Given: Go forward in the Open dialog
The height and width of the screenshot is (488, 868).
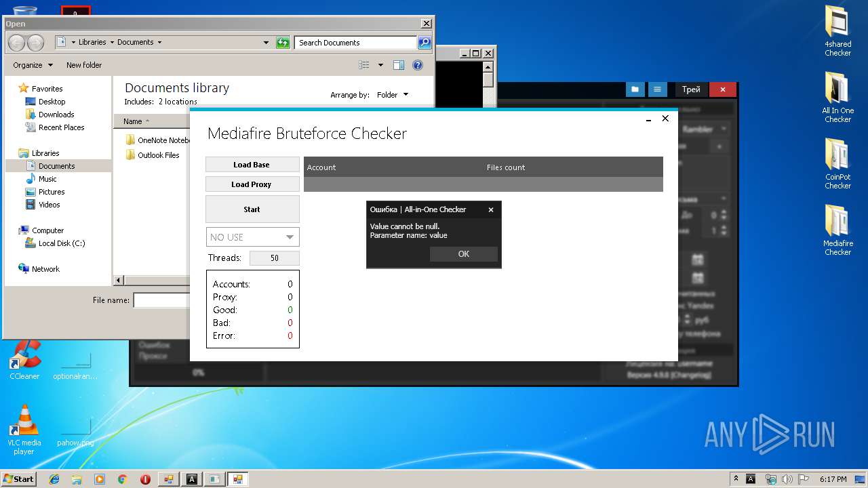Looking at the screenshot, I should point(35,43).
